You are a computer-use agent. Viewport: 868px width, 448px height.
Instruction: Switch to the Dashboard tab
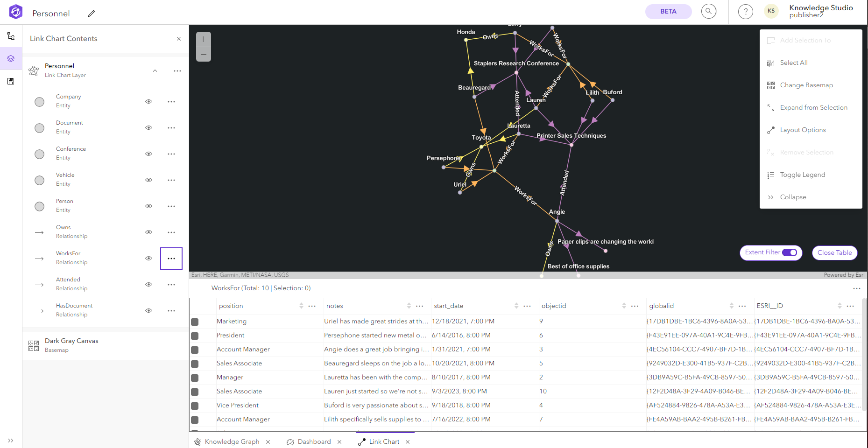click(314, 441)
